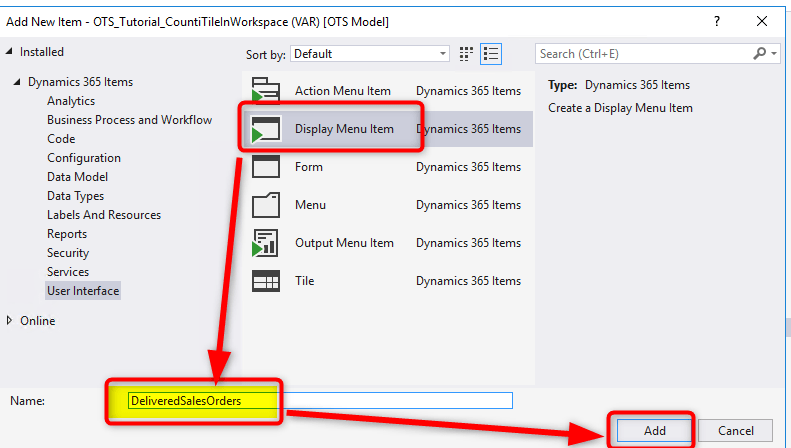Switch to grid icon view
The height and width of the screenshot is (448, 791).
[x=467, y=54]
